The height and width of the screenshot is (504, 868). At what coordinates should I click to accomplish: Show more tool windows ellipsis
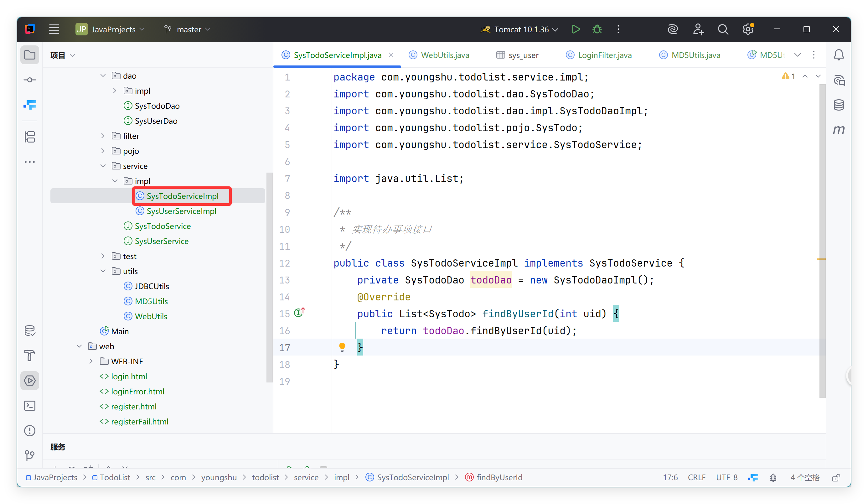tap(30, 162)
